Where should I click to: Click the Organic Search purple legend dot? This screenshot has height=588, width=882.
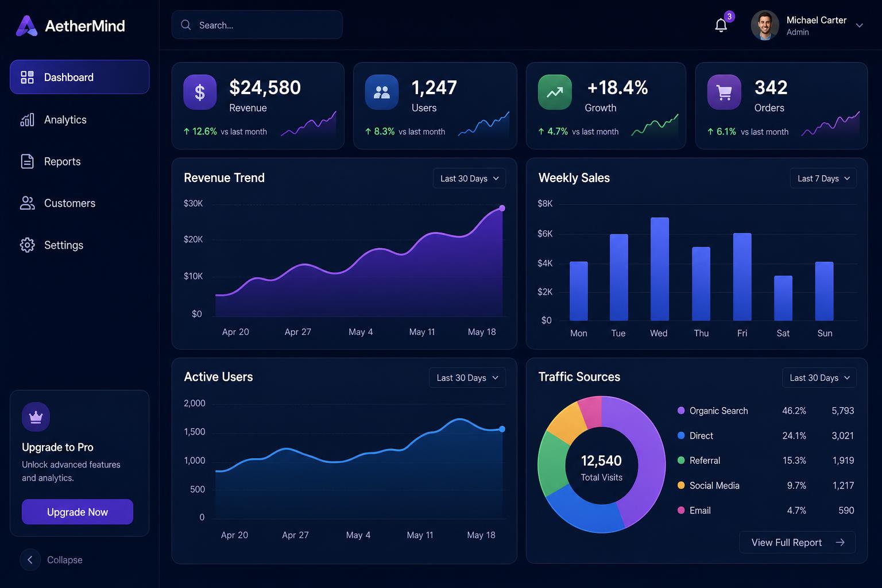pyautogui.click(x=681, y=411)
